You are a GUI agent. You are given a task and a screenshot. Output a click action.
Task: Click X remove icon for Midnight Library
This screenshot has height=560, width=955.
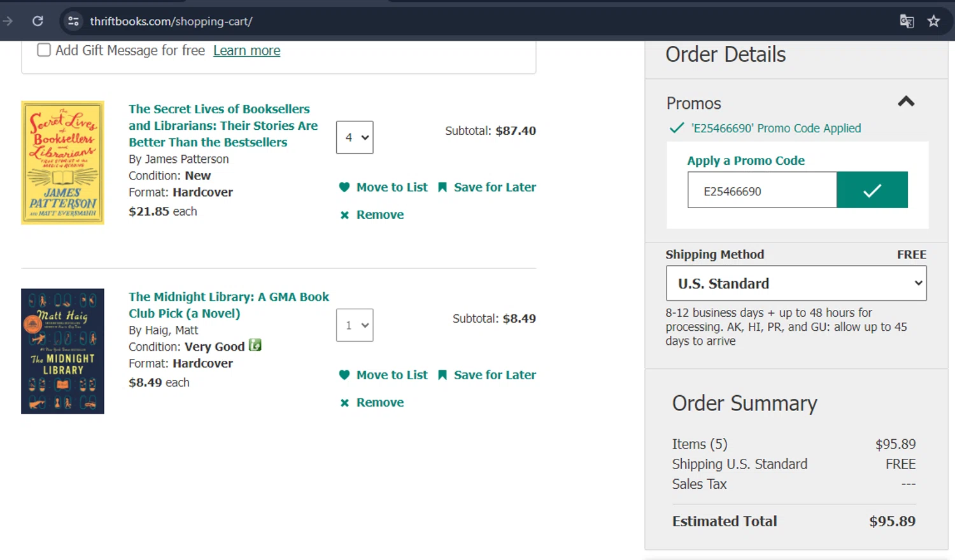point(344,403)
